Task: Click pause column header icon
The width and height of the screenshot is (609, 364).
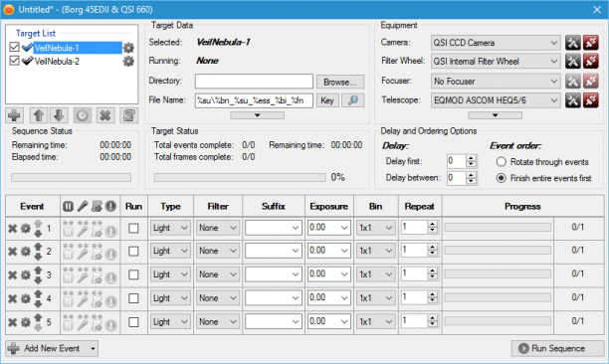Action: click(68, 207)
